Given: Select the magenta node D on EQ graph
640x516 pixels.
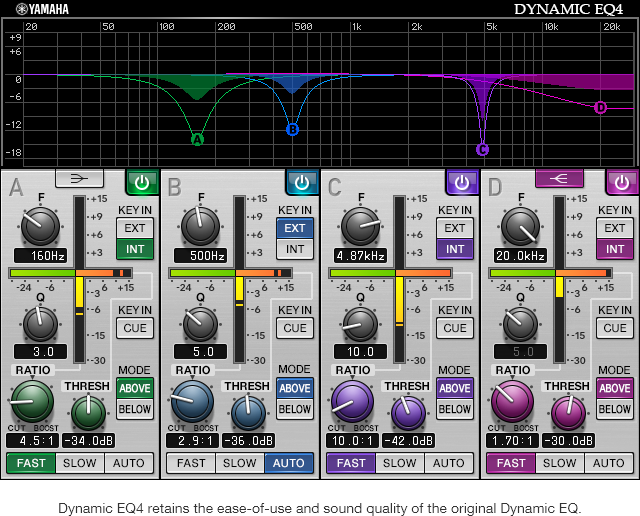Looking at the screenshot, I should [600, 107].
